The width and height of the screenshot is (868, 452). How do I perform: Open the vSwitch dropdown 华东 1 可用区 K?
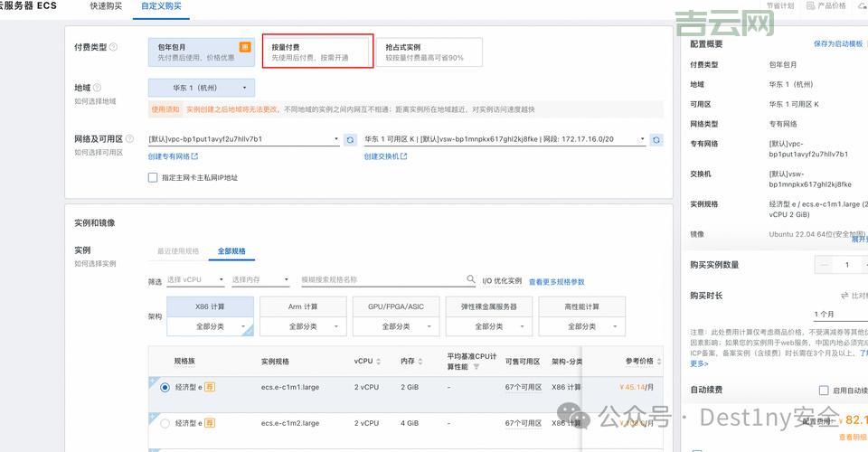(505, 139)
